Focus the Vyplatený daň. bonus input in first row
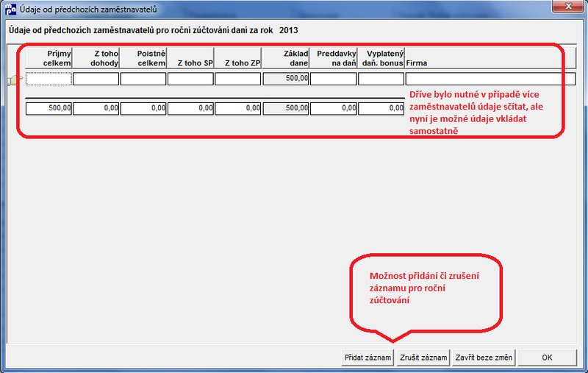588x373 pixels. 381,79
